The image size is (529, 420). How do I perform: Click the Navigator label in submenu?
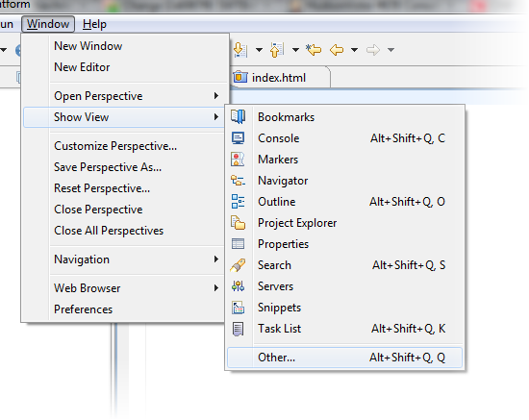[x=283, y=181]
